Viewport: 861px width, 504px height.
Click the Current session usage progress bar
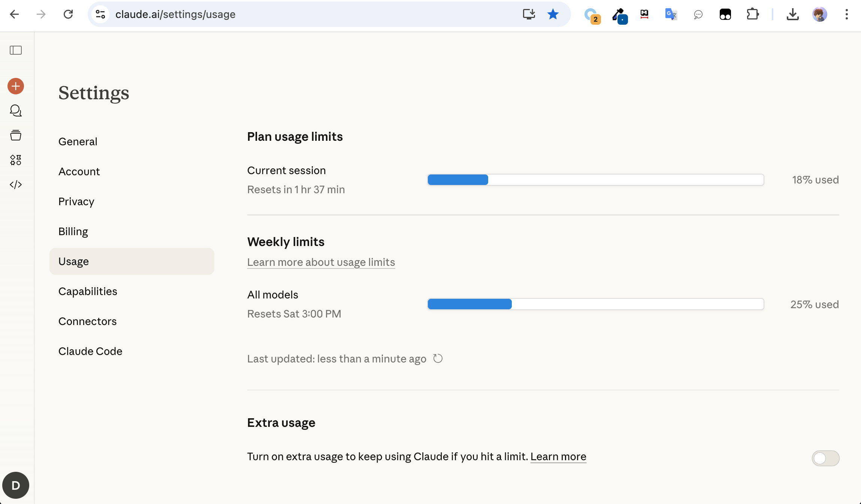coord(595,180)
